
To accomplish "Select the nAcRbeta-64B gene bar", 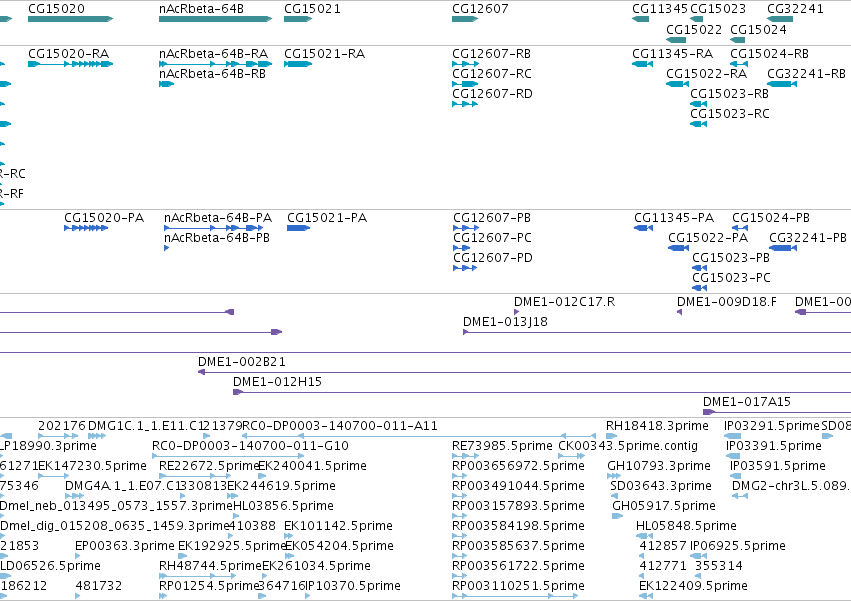I will [x=215, y=19].
